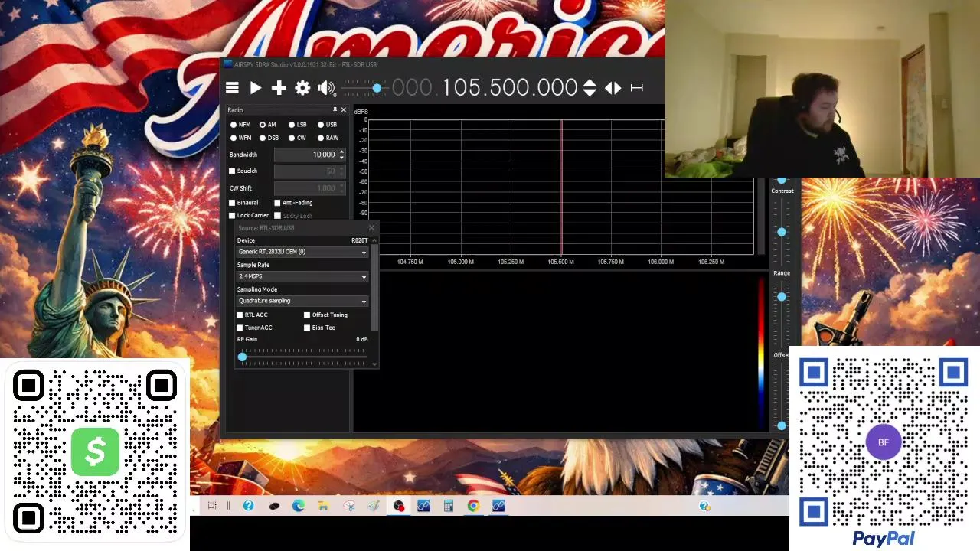Image resolution: width=980 pixels, height=551 pixels.
Task: Enable the Anti-Fading checkbox
Action: coord(277,203)
